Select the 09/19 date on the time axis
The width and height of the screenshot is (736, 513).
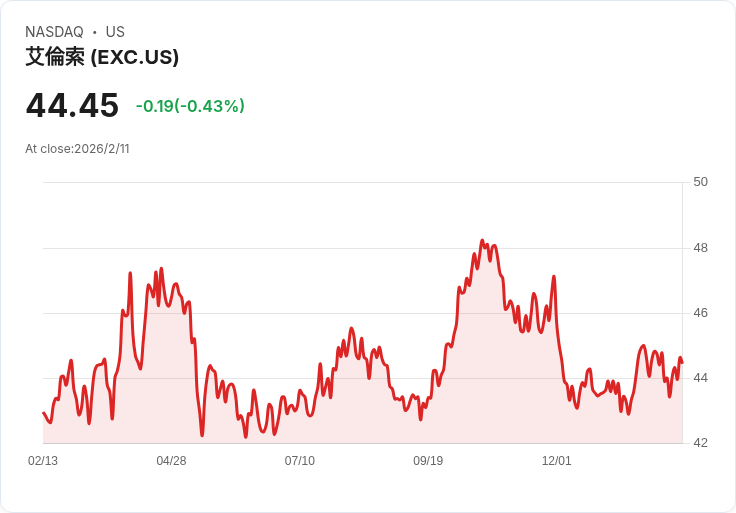(428, 461)
